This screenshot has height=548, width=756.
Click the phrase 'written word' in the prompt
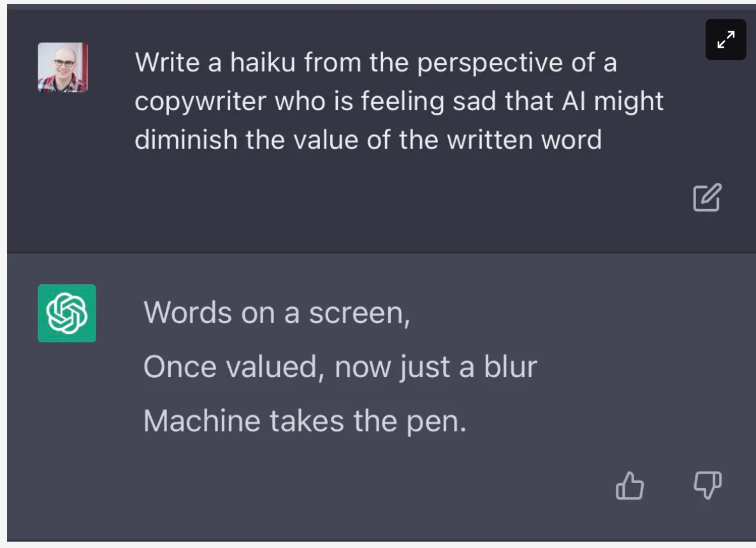click(x=524, y=140)
